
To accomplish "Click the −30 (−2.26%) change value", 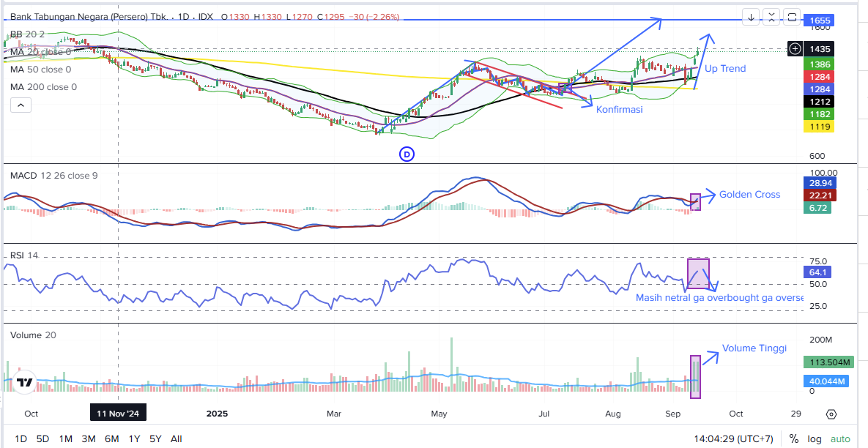I will click(373, 17).
